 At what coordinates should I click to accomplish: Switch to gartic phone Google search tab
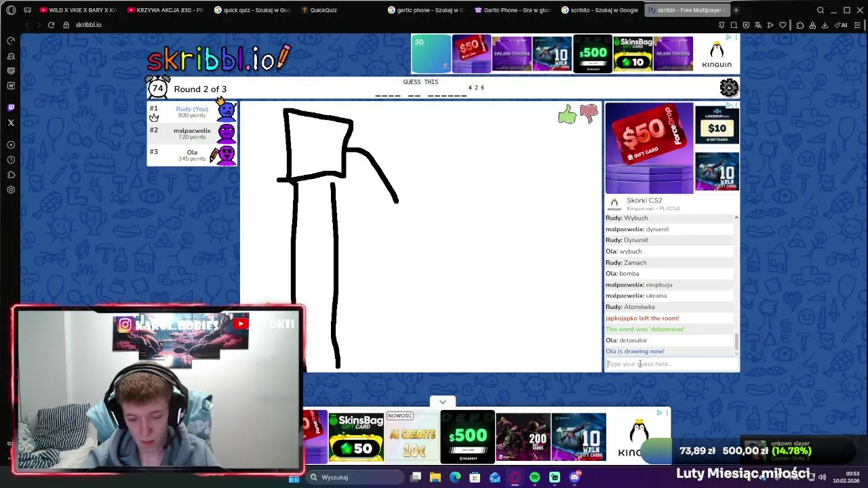426,10
